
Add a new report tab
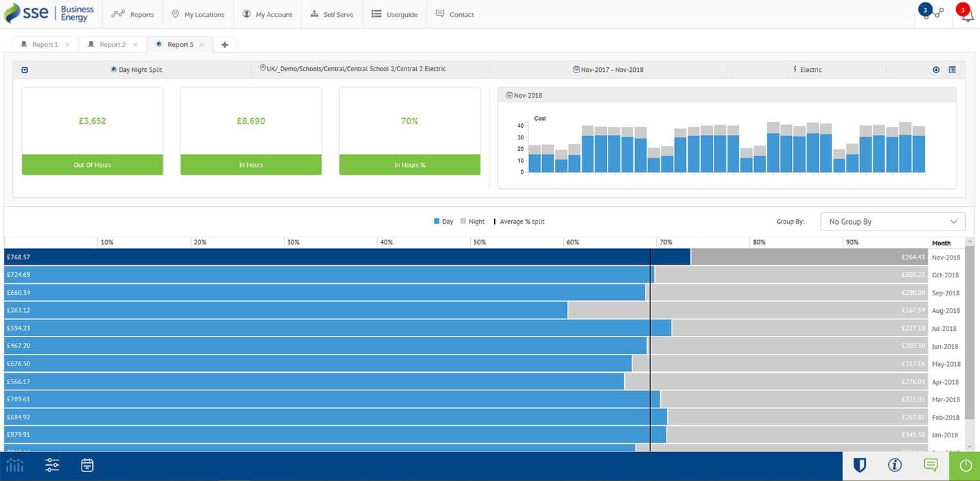click(225, 44)
